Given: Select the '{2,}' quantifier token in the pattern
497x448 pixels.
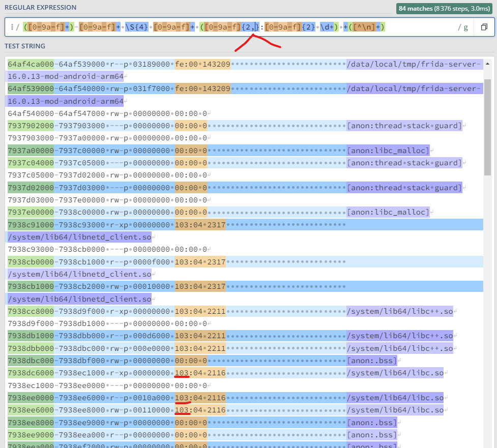Looking at the screenshot, I should click(x=249, y=26).
